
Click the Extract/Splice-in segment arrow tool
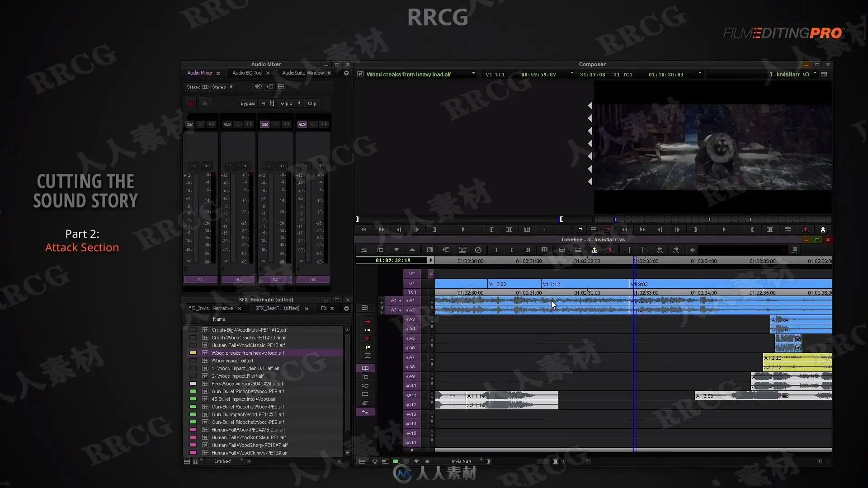(x=368, y=330)
